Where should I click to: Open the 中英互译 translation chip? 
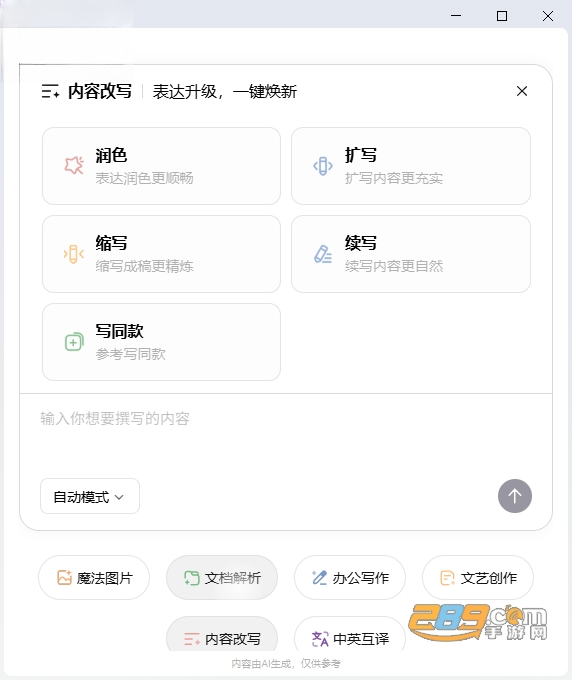point(350,637)
